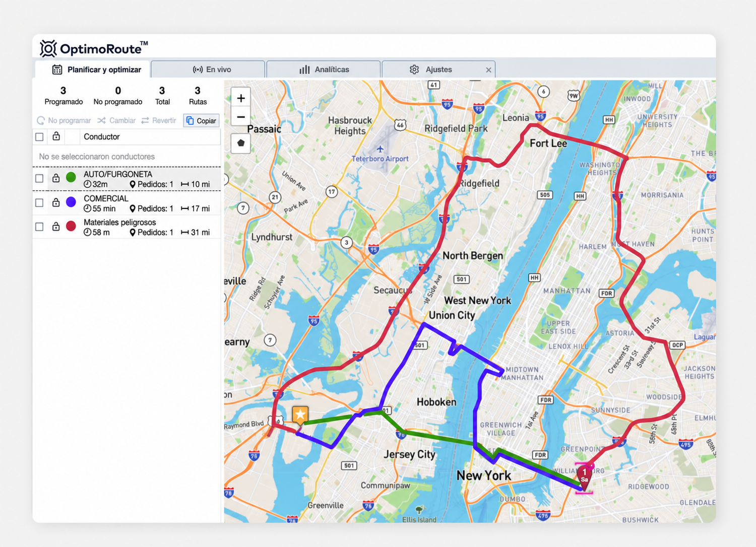Click the orange star depot marker
The image size is (756, 547).
tap(300, 416)
